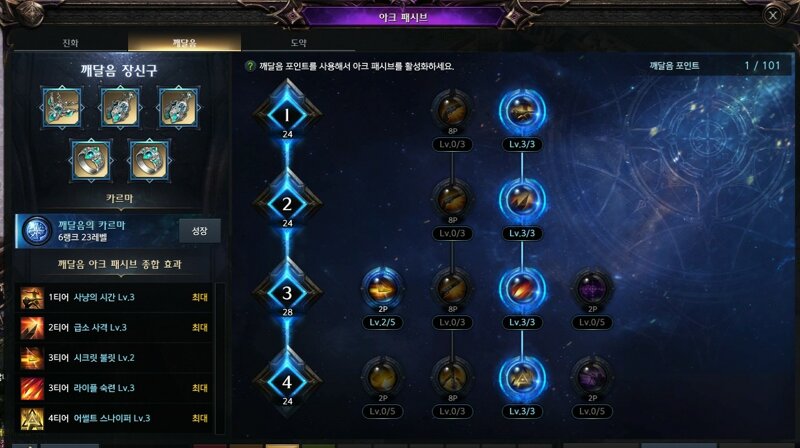
Task: Click the tier 2 activated node Lv.3/3
Action: [x=522, y=200]
